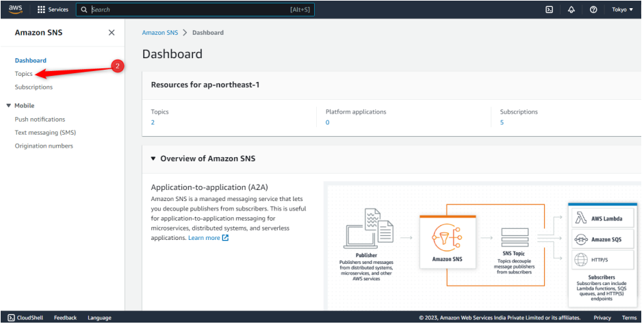
Task: Close the Amazon SNS sidebar panel
Action: [x=112, y=33]
